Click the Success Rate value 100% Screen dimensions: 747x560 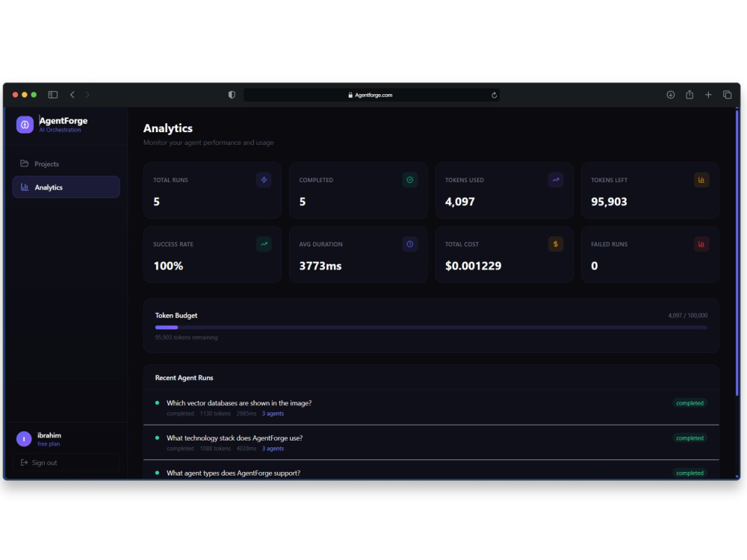point(168,266)
